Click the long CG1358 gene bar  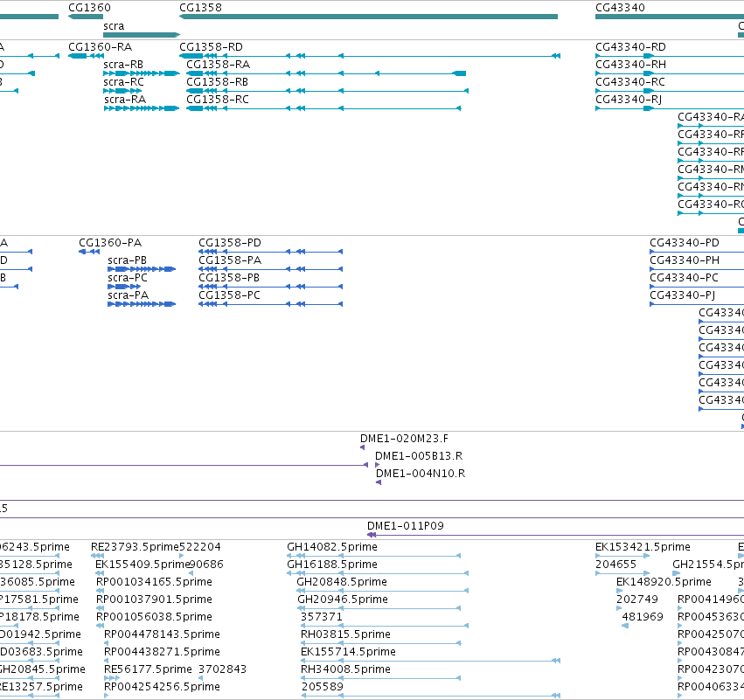point(368,17)
